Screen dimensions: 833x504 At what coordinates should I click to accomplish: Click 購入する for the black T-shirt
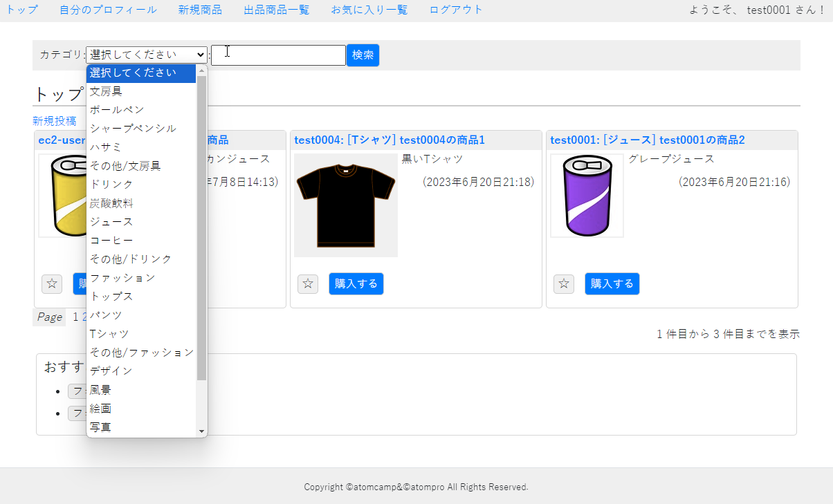pyautogui.click(x=356, y=283)
